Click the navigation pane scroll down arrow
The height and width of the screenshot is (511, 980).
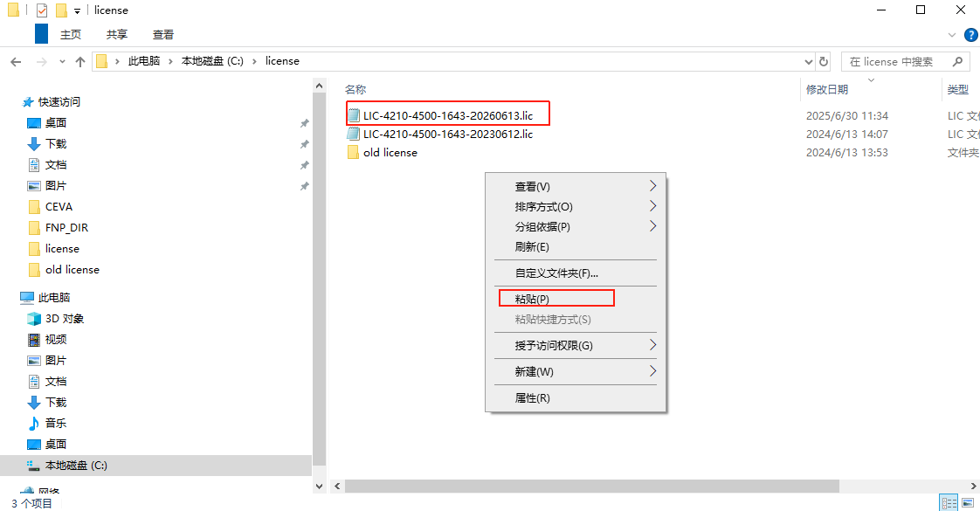pos(320,486)
